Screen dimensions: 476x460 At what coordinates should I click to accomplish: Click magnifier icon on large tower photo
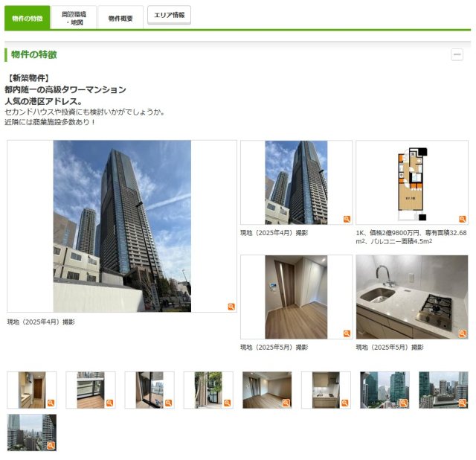click(231, 306)
